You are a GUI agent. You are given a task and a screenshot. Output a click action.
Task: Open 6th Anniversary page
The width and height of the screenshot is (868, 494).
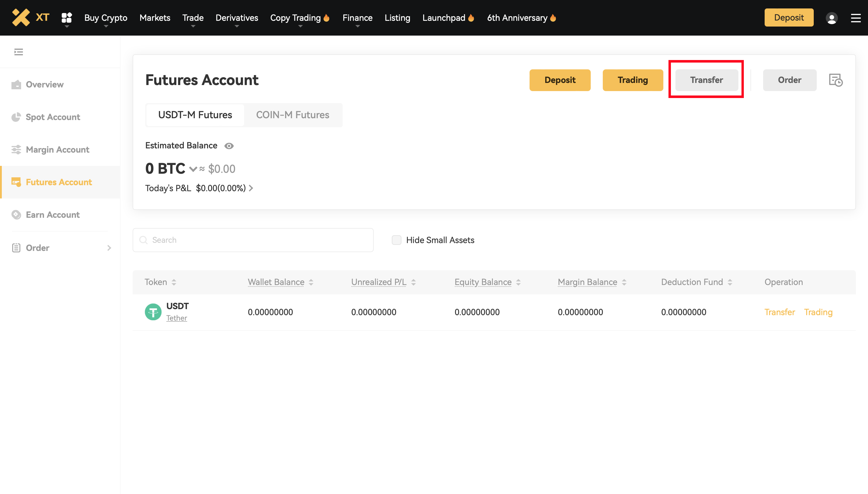click(x=517, y=17)
